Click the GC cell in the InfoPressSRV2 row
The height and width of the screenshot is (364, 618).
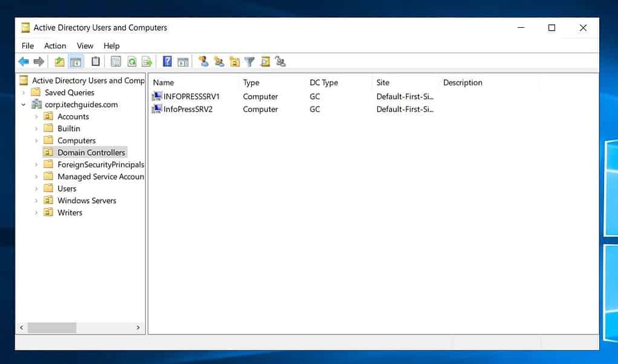click(x=314, y=109)
